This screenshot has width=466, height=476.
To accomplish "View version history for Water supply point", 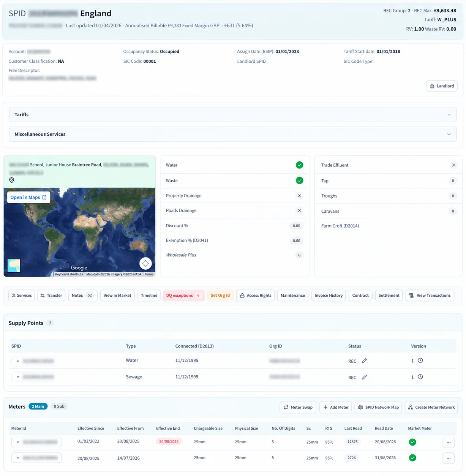I will tap(420, 361).
